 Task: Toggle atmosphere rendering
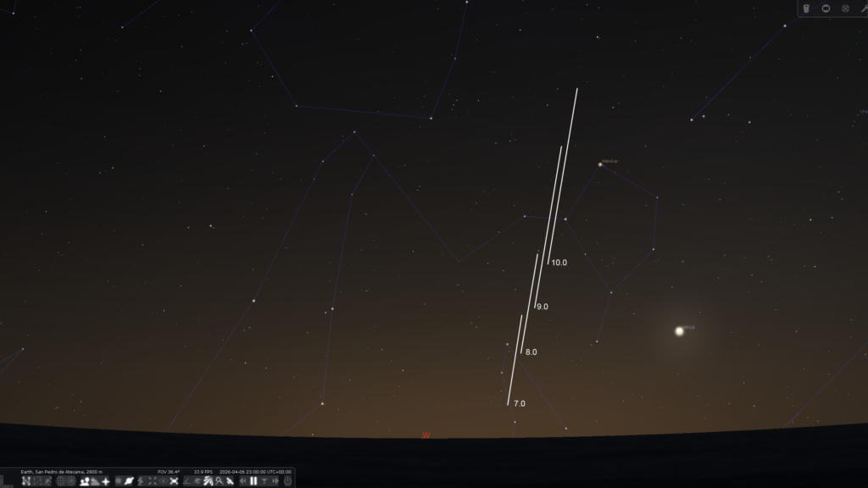coord(95,481)
